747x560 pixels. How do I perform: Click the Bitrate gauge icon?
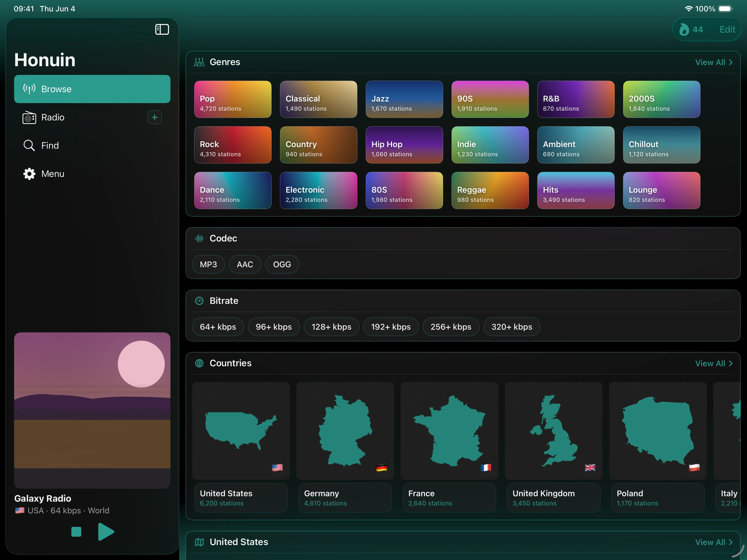(x=199, y=301)
